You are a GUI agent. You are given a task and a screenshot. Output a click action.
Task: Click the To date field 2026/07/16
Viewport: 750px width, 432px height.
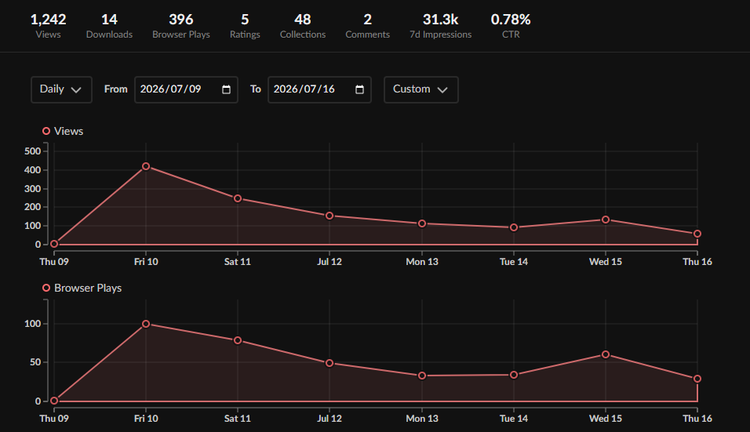(320, 89)
